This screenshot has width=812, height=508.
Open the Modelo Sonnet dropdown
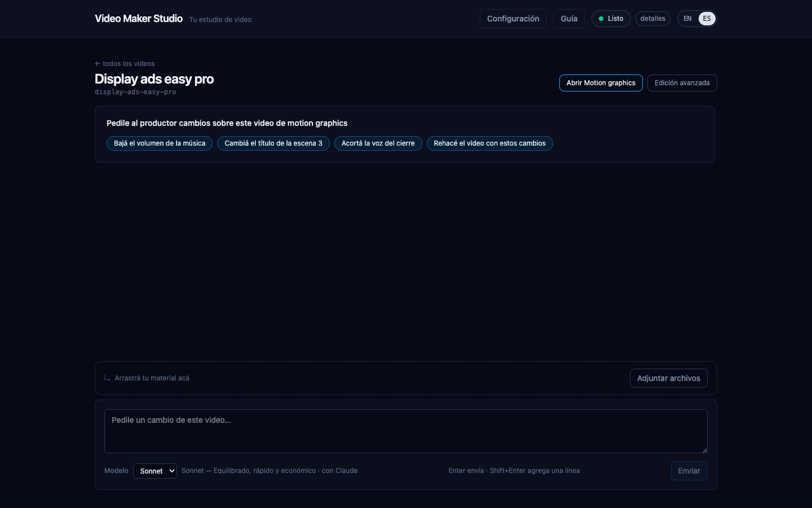pyautogui.click(x=155, y=471)
